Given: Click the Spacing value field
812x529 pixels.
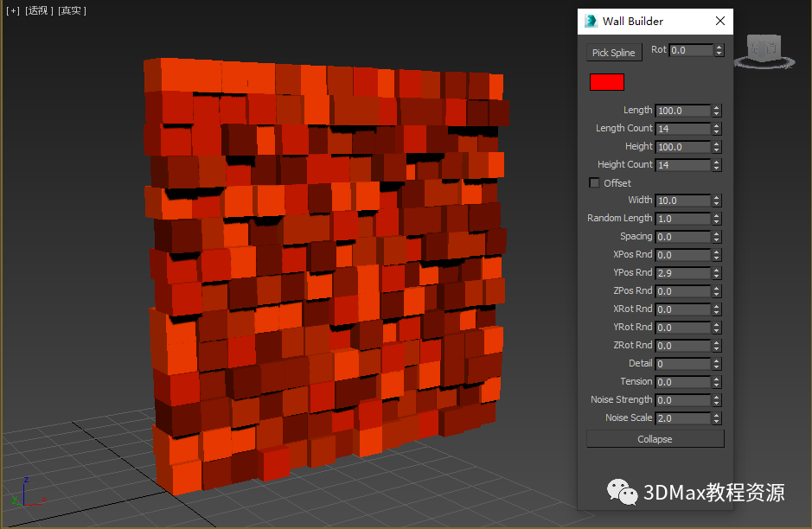Looking at the screenshot, I should tap(683, 237).
